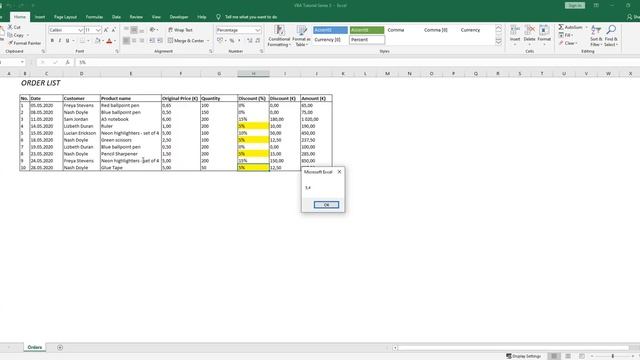This screenshot has width=640, height=360.
Task: Increase font size with the large A icon
Action: pyautogui.click(x=106, y=30)
